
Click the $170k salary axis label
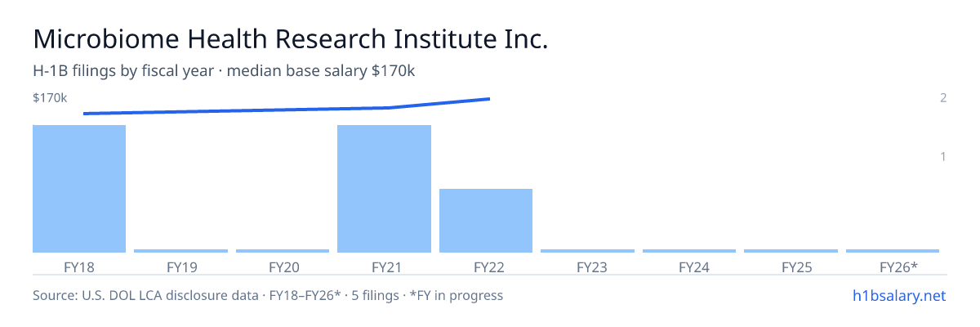50,98
